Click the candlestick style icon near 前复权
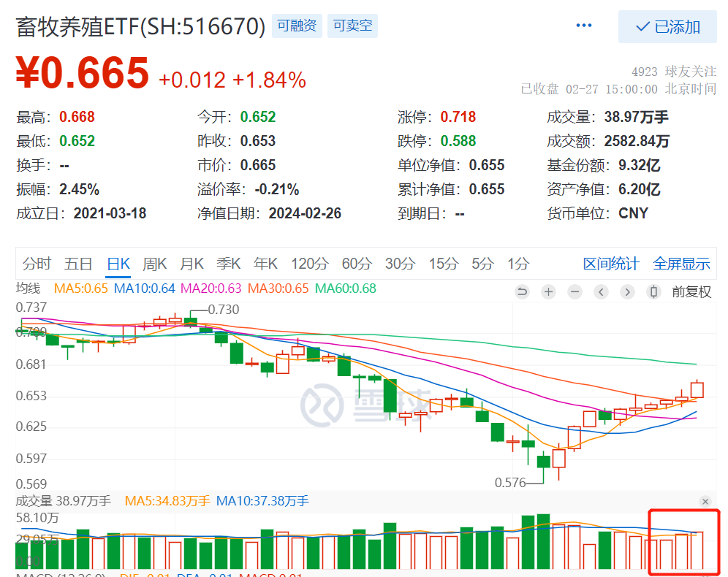 pyautogui.click(x=653, y=291)
